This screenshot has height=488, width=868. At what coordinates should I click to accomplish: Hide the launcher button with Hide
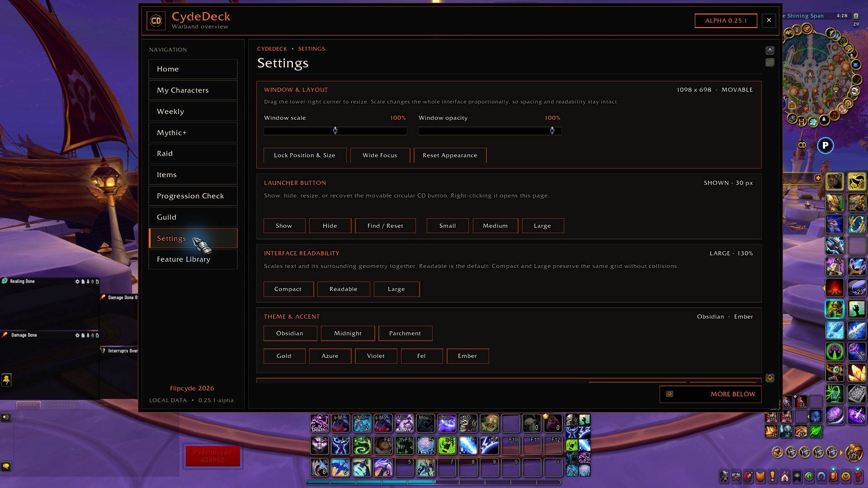(x=330, y=226)
